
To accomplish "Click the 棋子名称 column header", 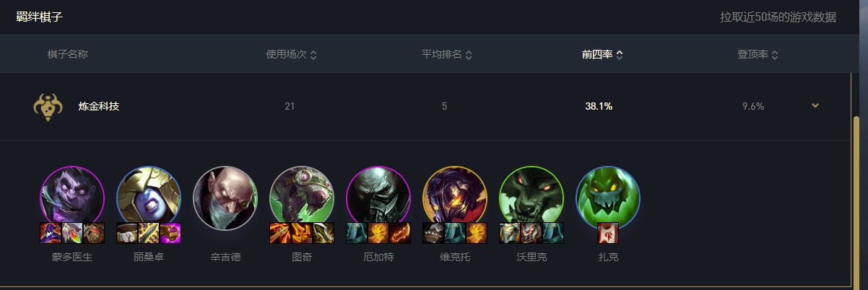I will 68,55.
